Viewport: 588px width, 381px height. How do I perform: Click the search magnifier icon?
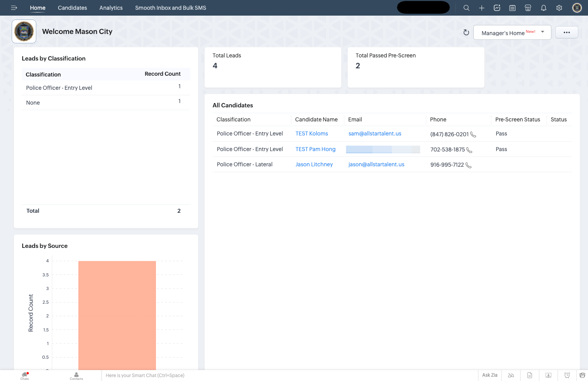point(466,8)
